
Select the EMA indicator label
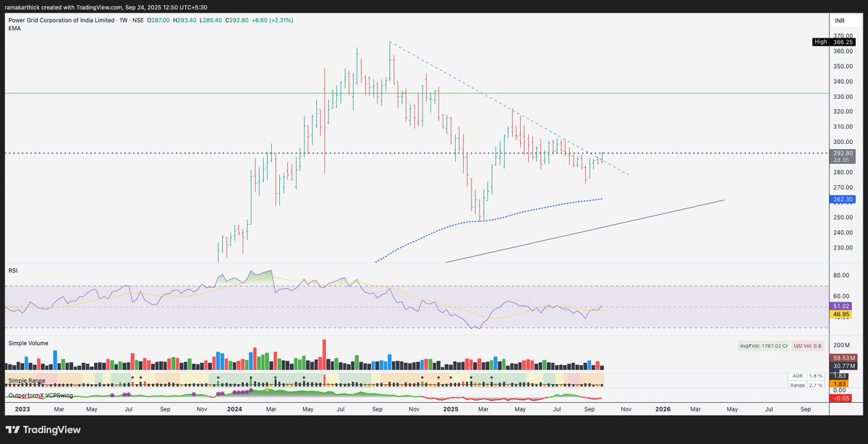pyautogui.click(x=14, y=28)
